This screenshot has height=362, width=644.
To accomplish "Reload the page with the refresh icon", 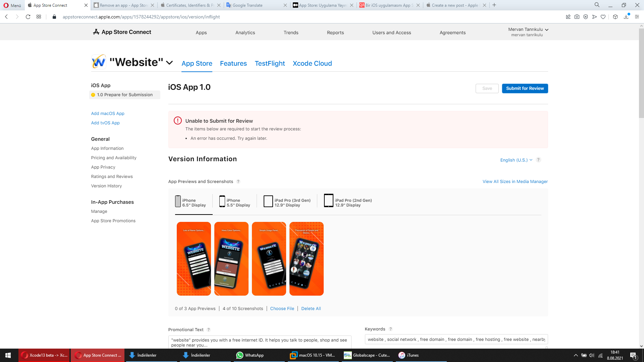I will click(x=28, y=17).
